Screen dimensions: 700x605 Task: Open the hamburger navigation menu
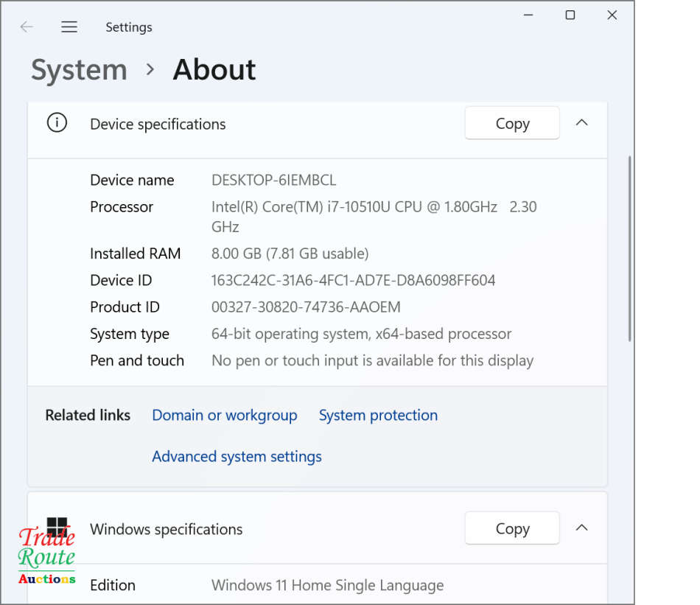coord(69,27)
